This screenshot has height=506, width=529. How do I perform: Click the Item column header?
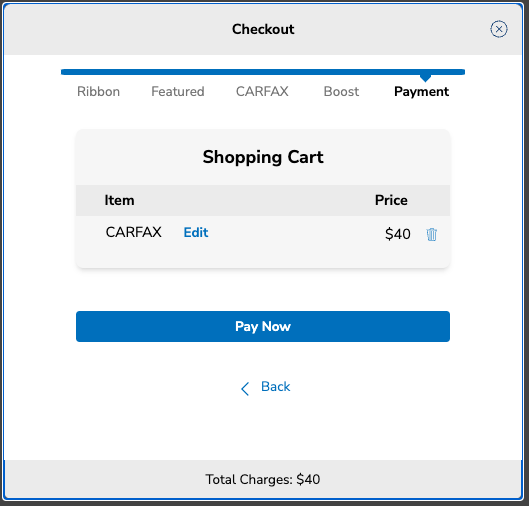[x=119, y=200]
